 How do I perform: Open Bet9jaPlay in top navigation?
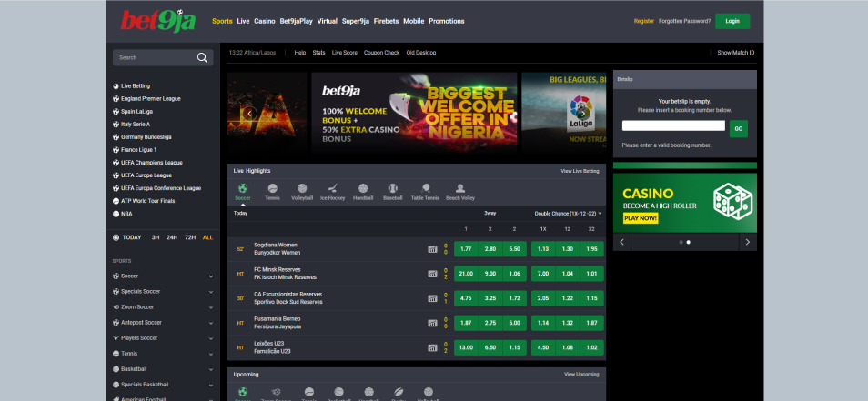(x=297, y=21)
